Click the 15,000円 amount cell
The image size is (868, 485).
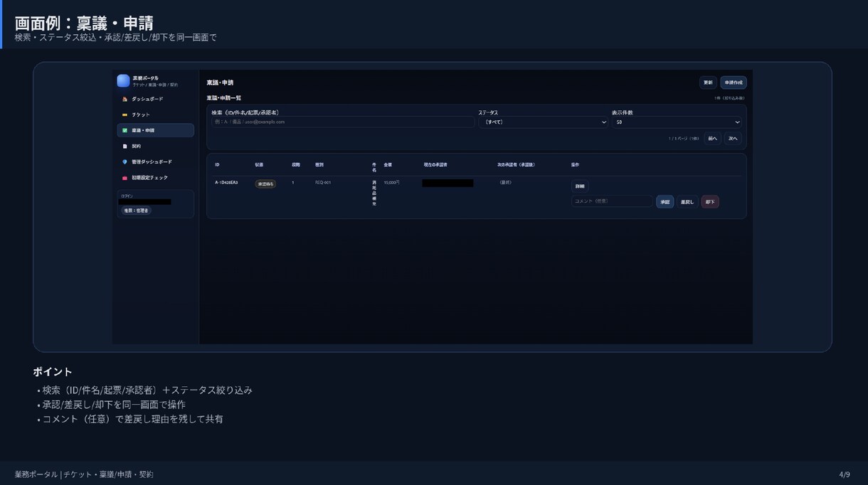[391, 183]
